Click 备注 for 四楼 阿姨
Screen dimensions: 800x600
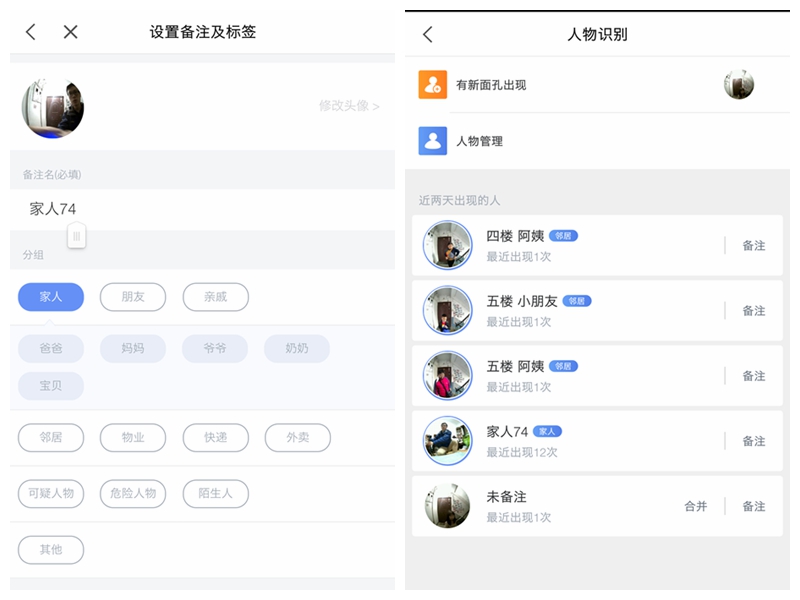point(754,246)
